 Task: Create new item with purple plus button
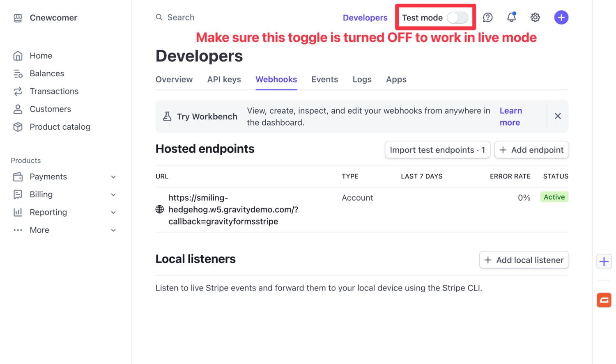click(561, 17)
